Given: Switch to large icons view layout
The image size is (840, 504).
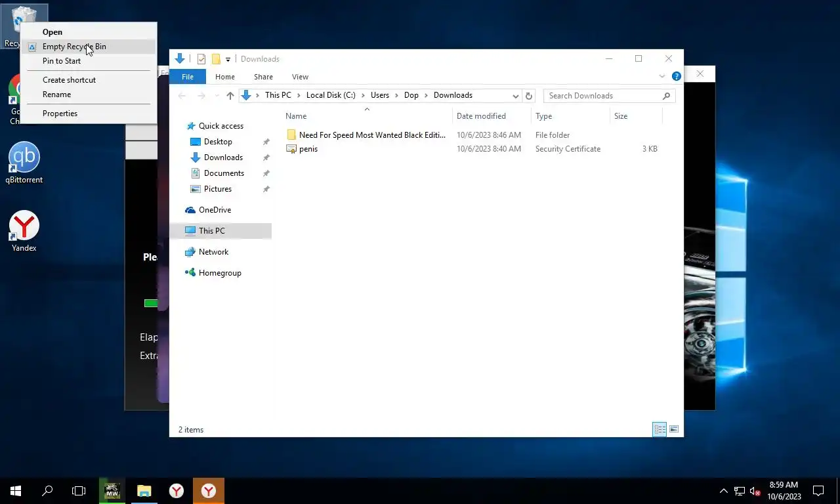Looking at the screenshot, I should 674,429.
